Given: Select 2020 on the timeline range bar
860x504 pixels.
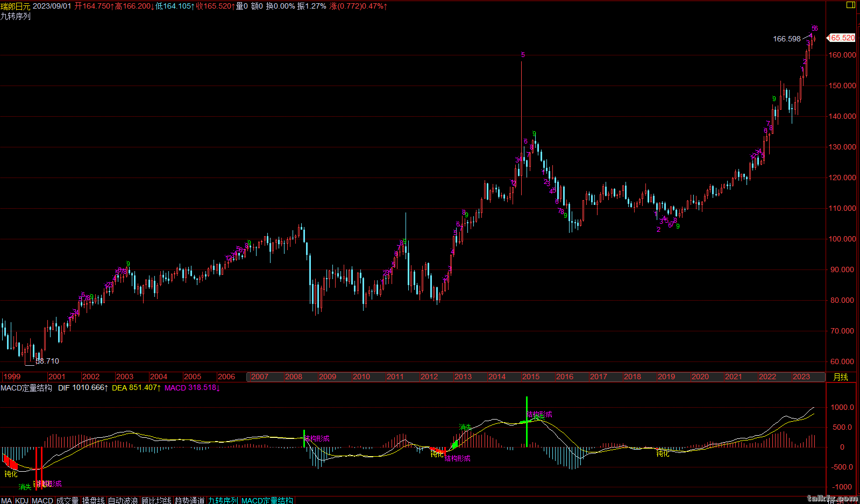Looking at the screenshot, I should point(700,377).
